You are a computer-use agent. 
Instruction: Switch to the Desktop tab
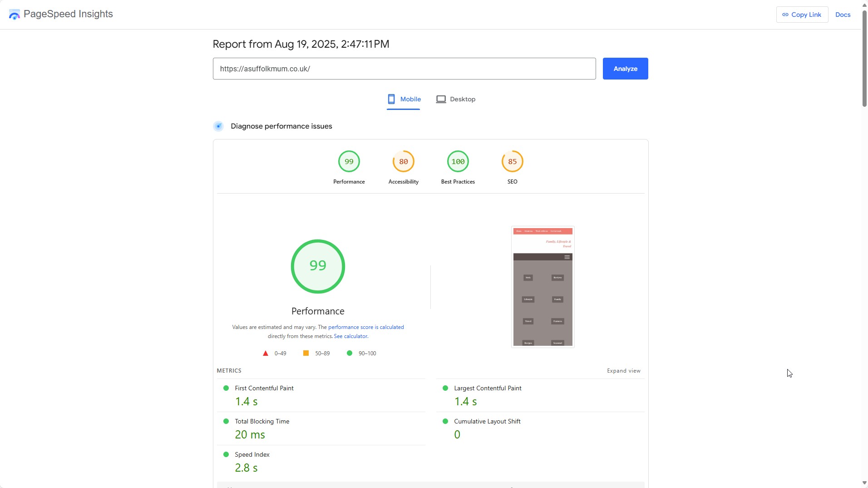(x=456, y=99)
